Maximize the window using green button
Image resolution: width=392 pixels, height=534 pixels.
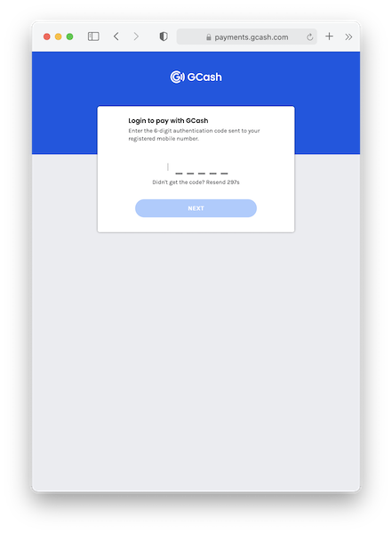click(69, 36)
